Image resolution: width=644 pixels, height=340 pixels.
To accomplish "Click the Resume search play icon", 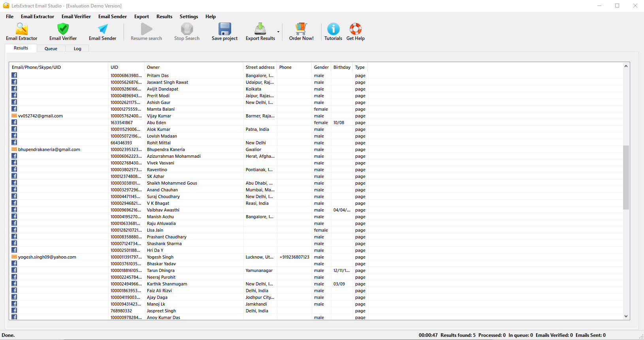I will click(147, 29).
